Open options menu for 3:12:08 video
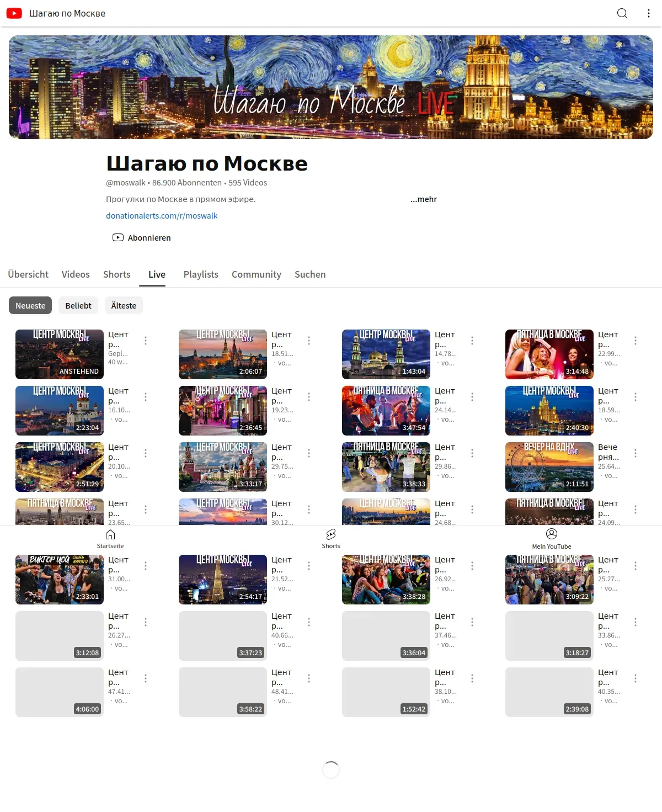Viewport: 662px width, 812px height. click(x=146, y=622)
